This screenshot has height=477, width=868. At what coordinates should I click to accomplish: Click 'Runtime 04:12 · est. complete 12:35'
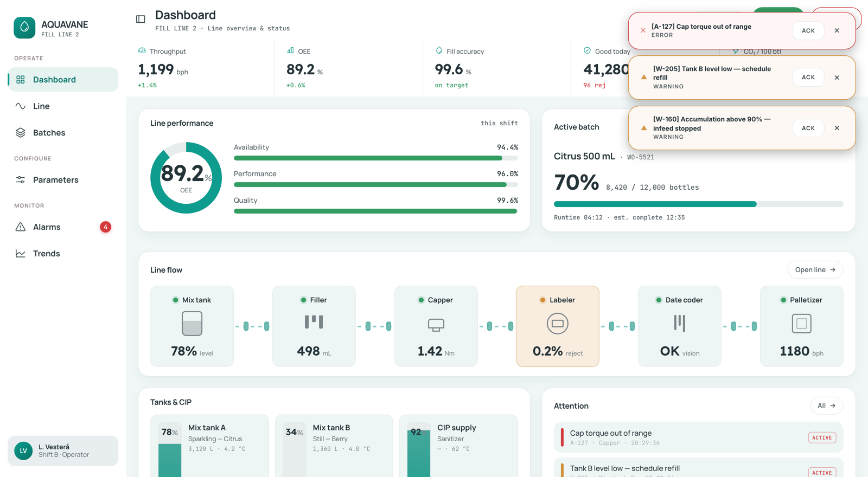pyautogui.click(x=619, y=217)
